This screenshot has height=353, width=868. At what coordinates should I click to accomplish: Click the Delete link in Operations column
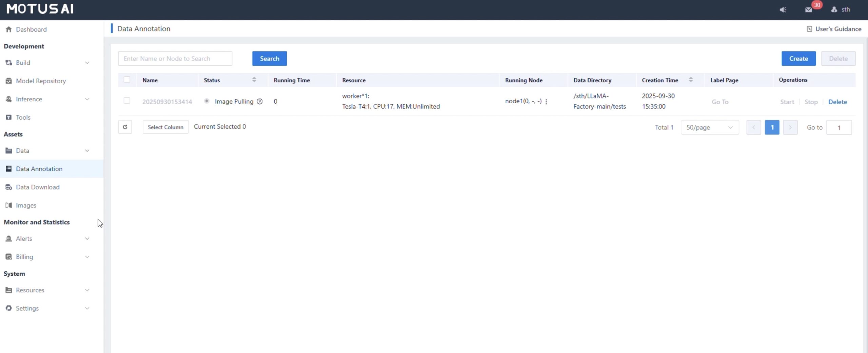click(837, 102)
